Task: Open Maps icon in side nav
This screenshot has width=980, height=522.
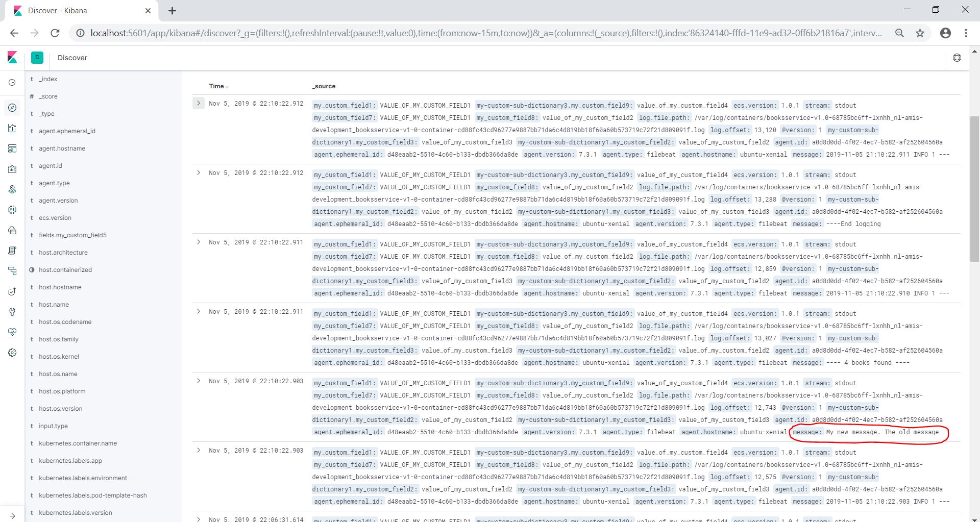Action: tap(12, 189)
